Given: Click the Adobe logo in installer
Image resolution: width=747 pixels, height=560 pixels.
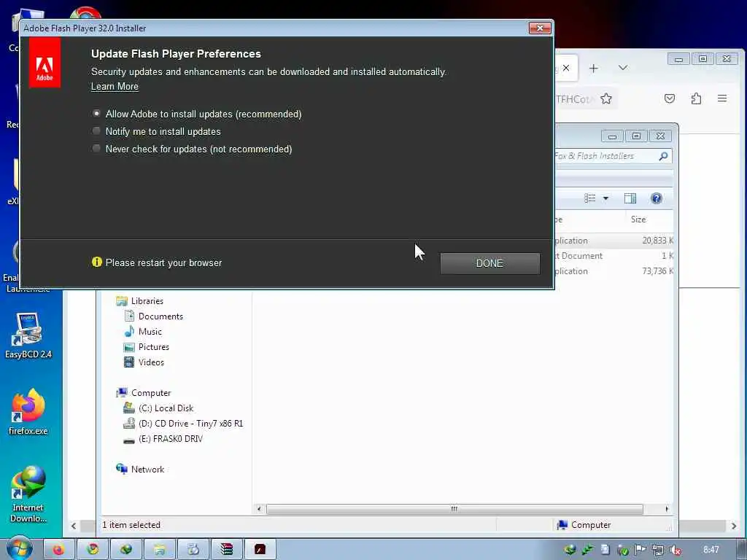Looking at the screenshot, I should 44,63.
